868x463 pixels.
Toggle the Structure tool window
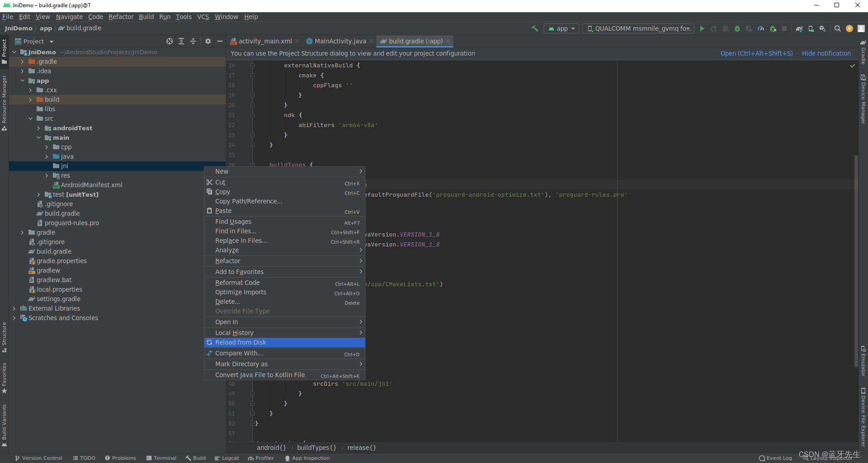[5, 337]
